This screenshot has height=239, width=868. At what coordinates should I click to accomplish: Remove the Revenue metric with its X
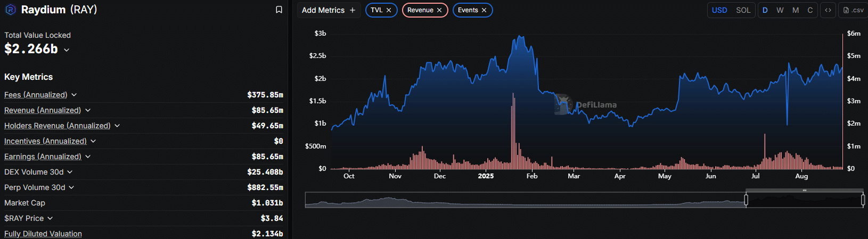coord(439,10)
